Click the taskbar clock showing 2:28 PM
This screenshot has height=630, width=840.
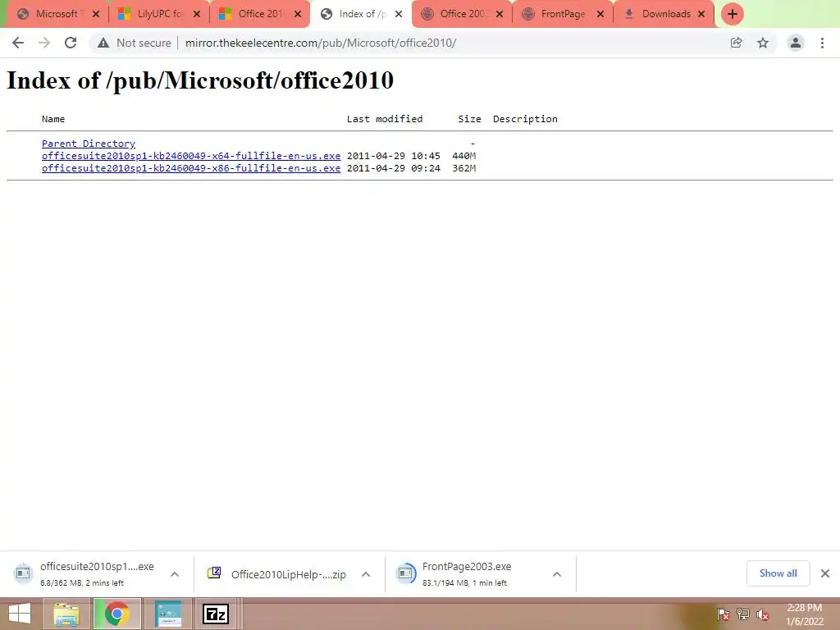804,614
